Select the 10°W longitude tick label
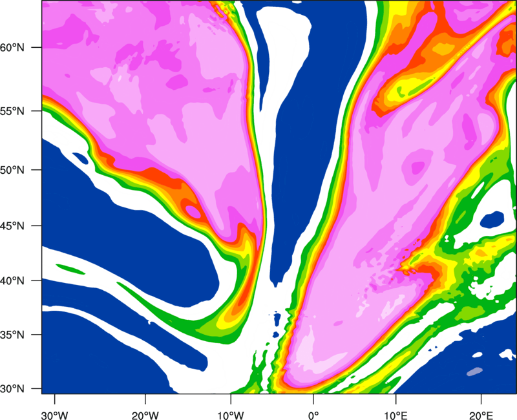Viewport: 517px width, 420px height. 231,415
